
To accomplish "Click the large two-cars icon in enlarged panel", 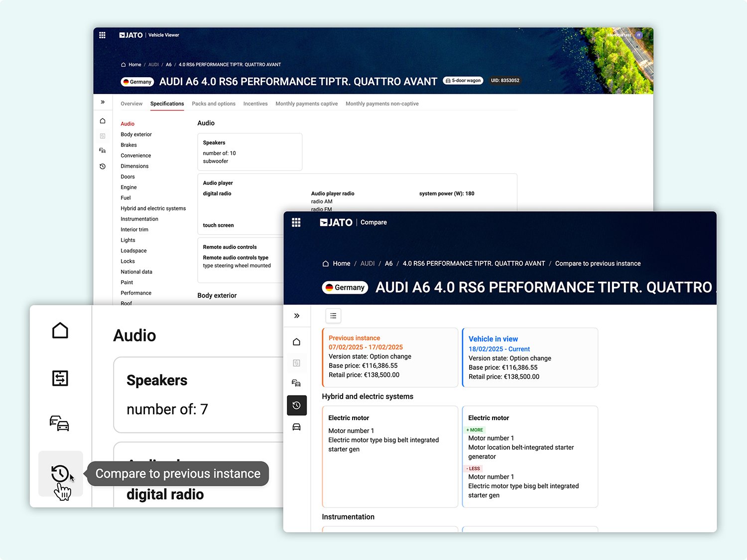I will coord(60,423).
